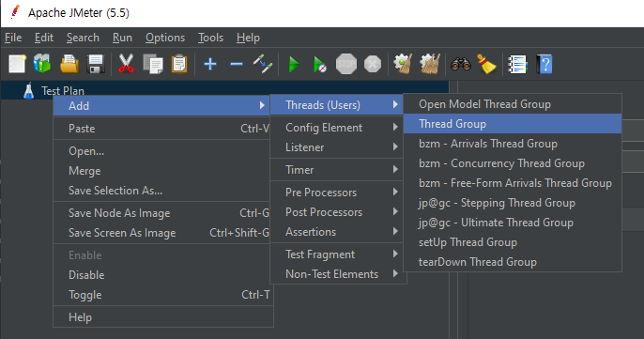Click the Stop test icon
The width and height of the screenshot is (644, 339).
[x=346, y=64]
